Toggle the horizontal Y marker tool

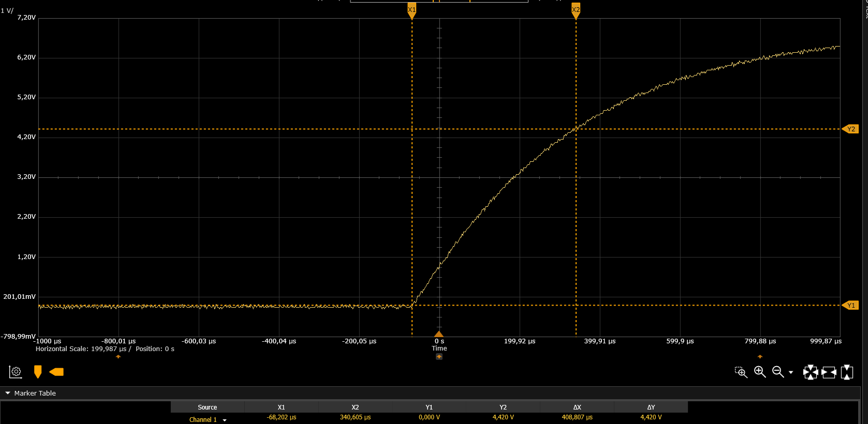[x=56, y=372]
